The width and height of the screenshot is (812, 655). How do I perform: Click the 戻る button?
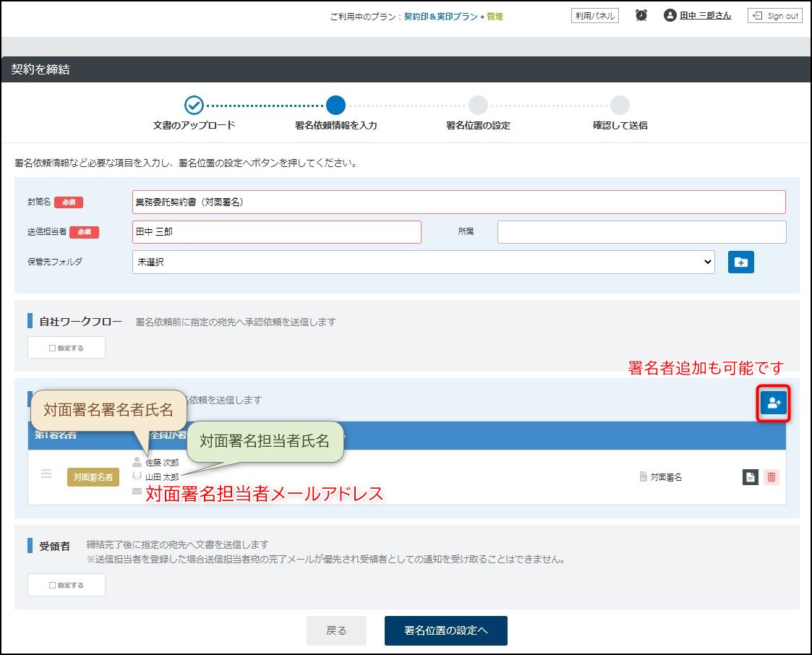336,630
